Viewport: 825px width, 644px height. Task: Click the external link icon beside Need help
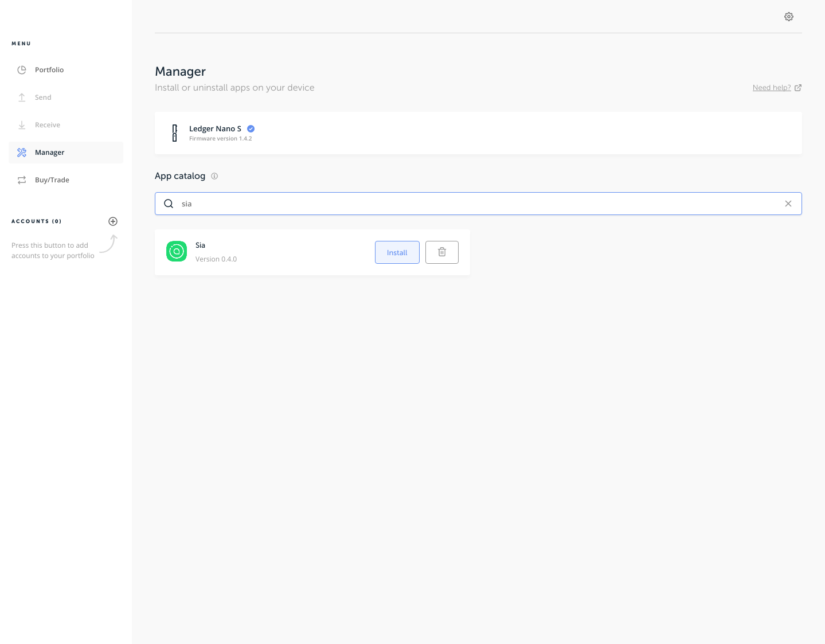[x=798, y=88]
